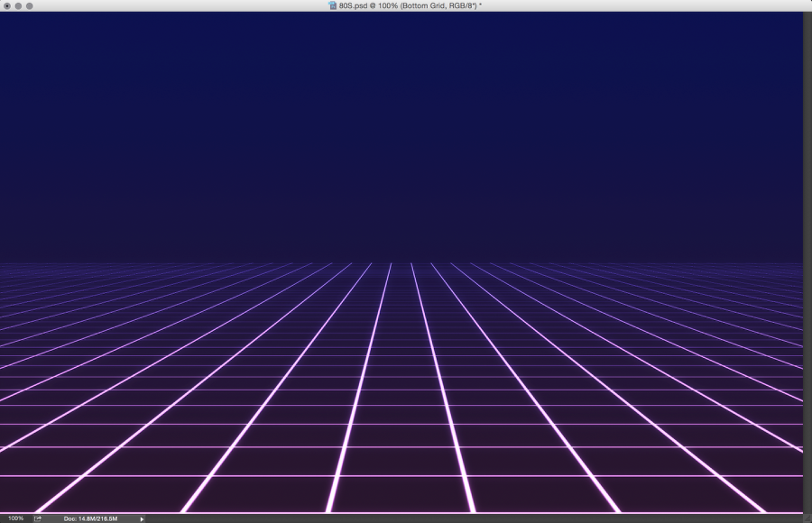This screenshot has height=523, width=812.
Task: Open the status bar info options arrow
Action: 142,518
